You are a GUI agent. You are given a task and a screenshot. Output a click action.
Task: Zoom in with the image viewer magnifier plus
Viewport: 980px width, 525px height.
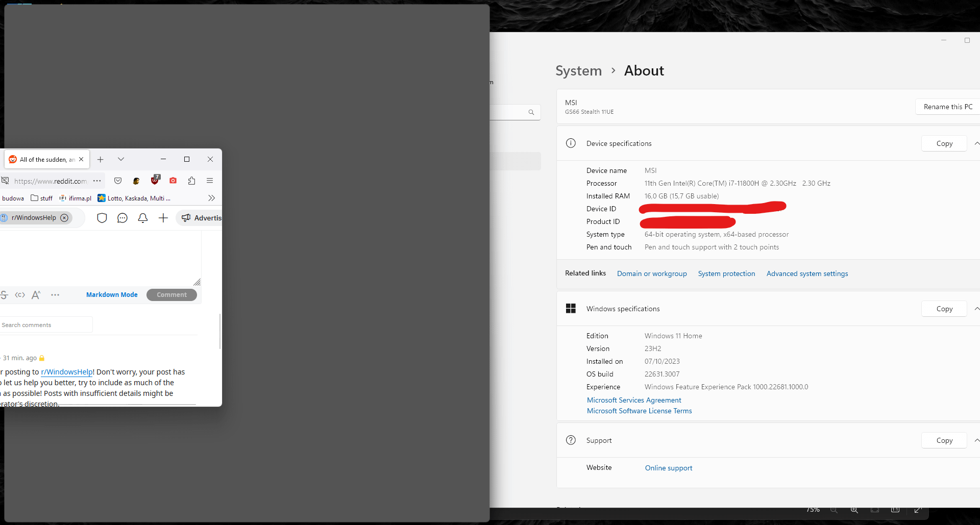pos(854,510)
